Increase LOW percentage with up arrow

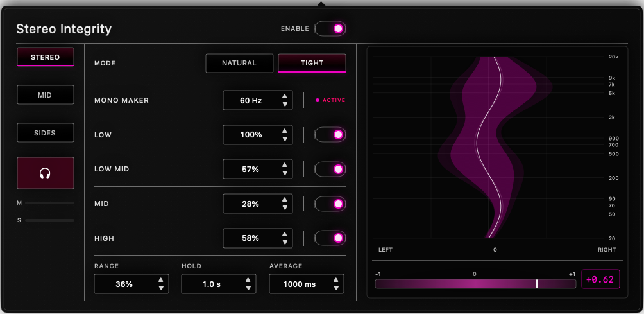pyautogui.click(x=285, y=131)
